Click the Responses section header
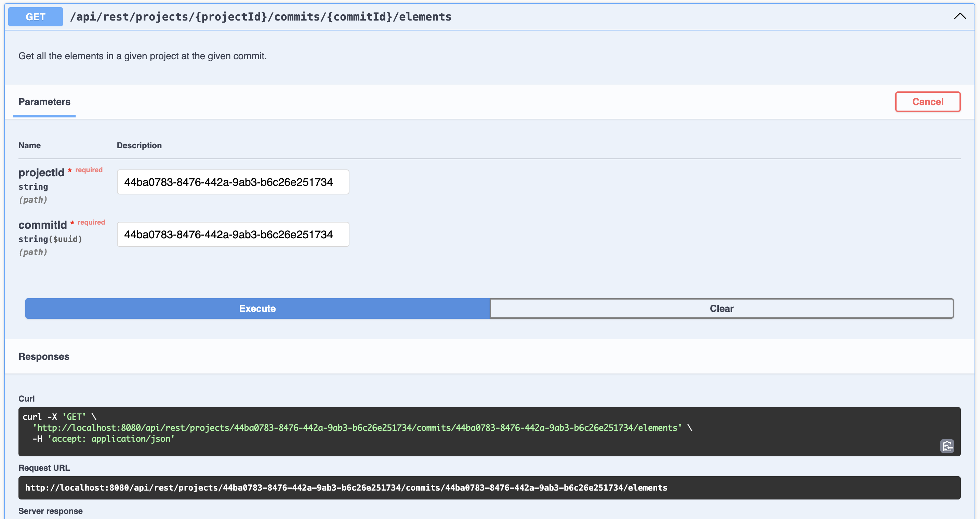 (x=44, y=356)
